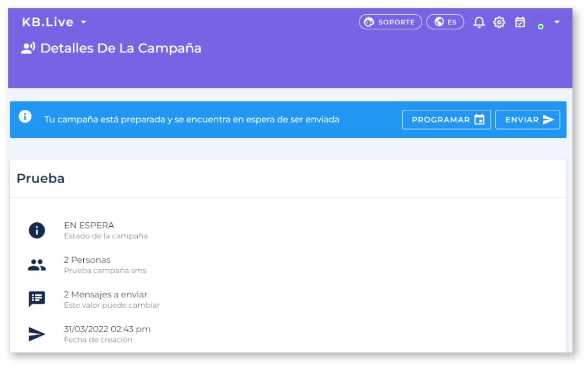588x368 pixels.
Task: Expand the user account dropdown arrow
Action: click(557, 22)
